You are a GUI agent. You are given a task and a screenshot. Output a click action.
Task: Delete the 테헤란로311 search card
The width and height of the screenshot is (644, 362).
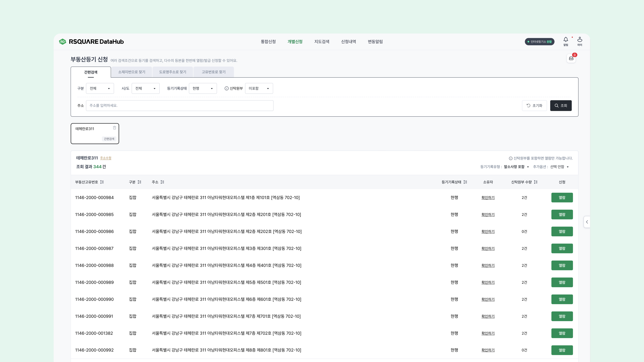coord(115,128)
